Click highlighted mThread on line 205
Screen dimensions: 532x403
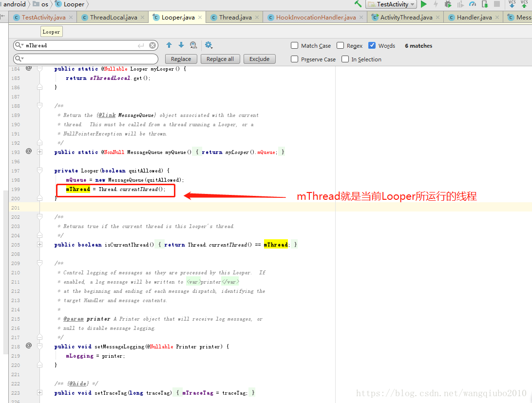[276, 245]
